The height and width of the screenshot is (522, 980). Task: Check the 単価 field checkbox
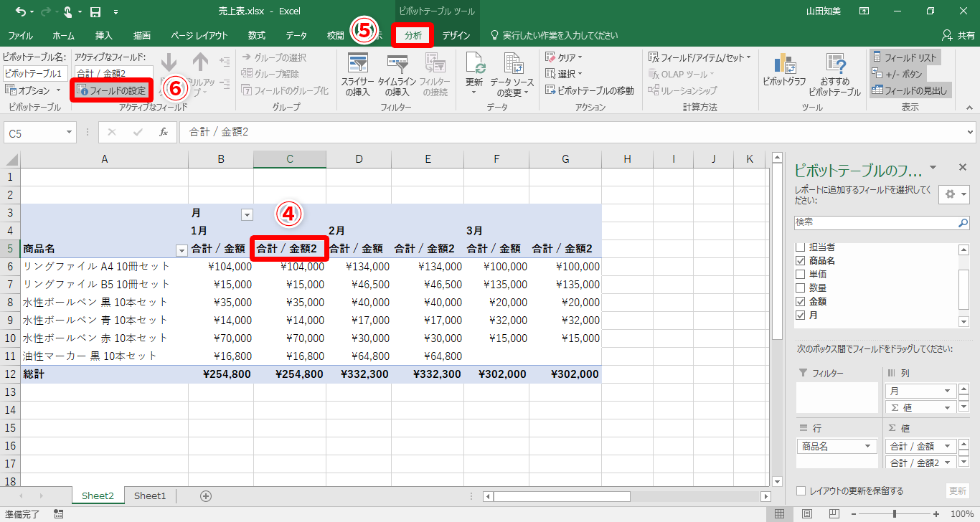point(801,274)
